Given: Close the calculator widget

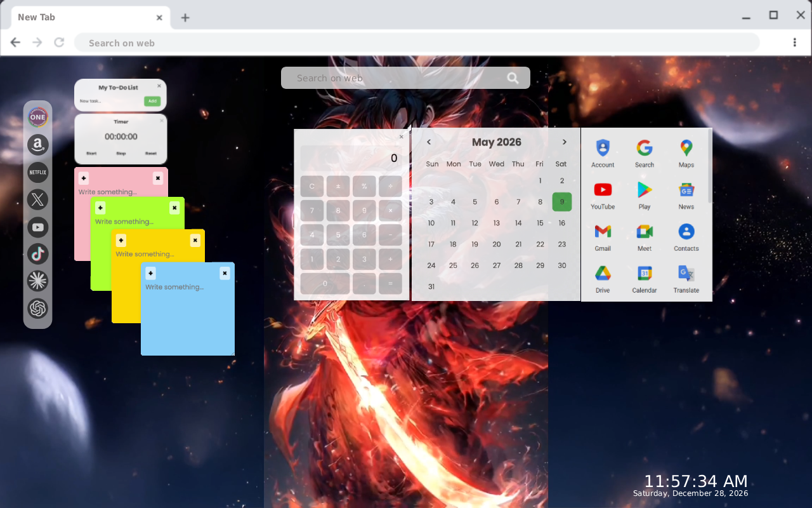Looking at the screenshot, I should (x=401, y=137).
